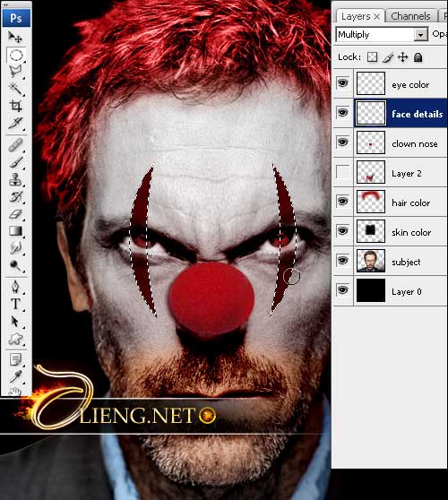Toggle lock all padlock icon
The image size is (448, 500).
point(418,57)
